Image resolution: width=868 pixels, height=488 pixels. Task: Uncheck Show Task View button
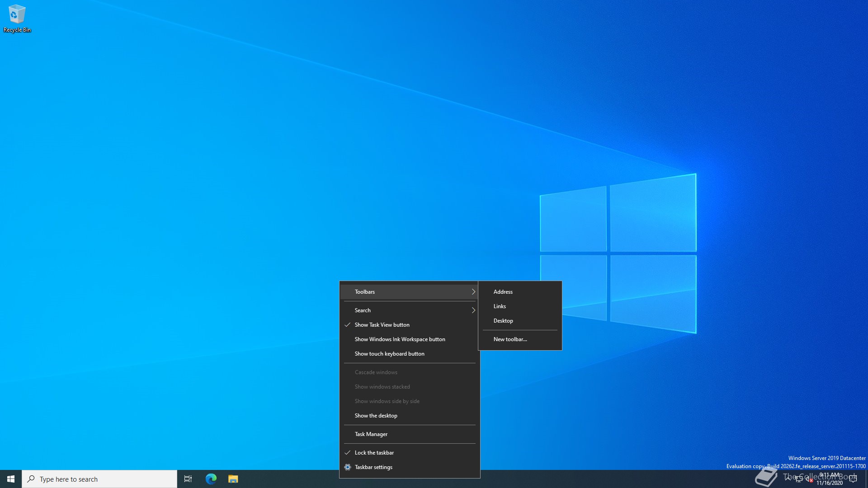click(x=382, y=325)
